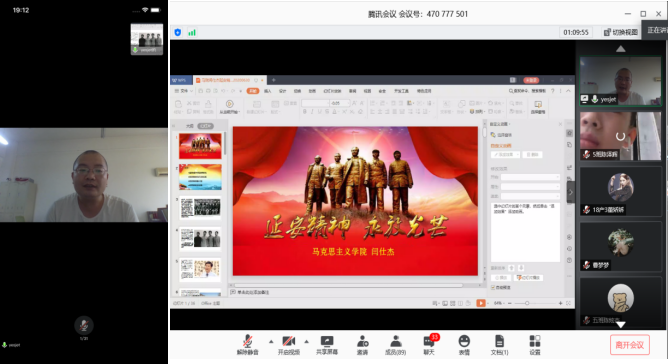Open video options arrow beside 开启视频

tap(306, 341)
